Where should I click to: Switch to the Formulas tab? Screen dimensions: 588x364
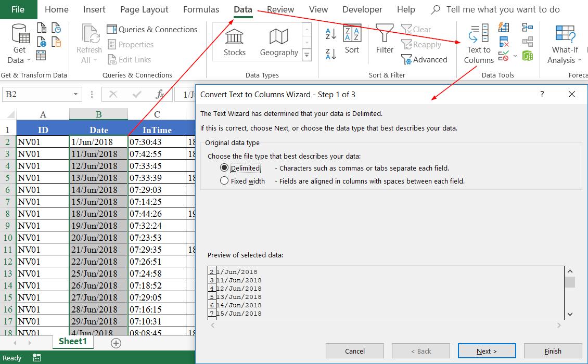pyautogui.click(x=201, y=9)
